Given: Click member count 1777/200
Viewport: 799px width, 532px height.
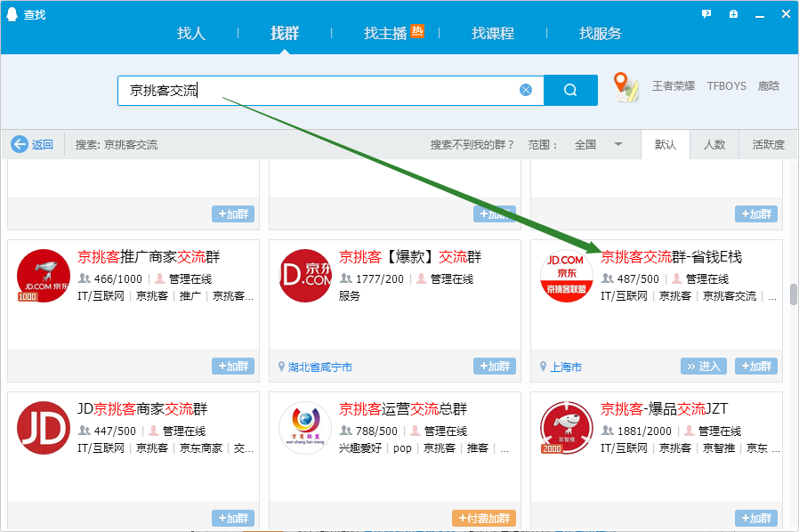Looking at the screenshot, I should tap(380, 279).
